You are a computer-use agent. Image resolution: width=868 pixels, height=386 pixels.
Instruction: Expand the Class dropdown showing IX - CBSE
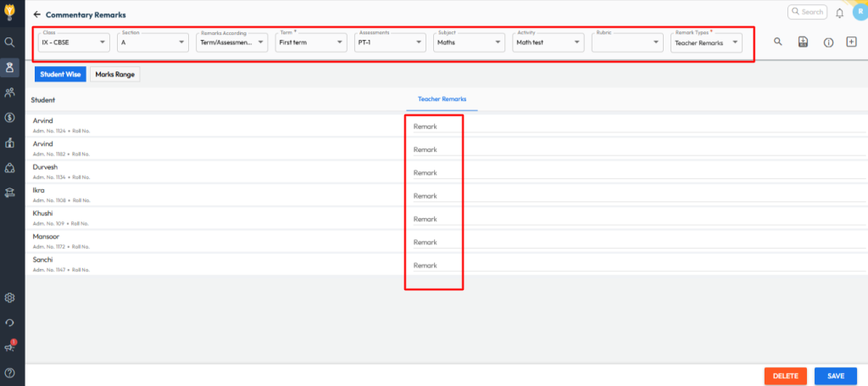(x=74, y=42)
